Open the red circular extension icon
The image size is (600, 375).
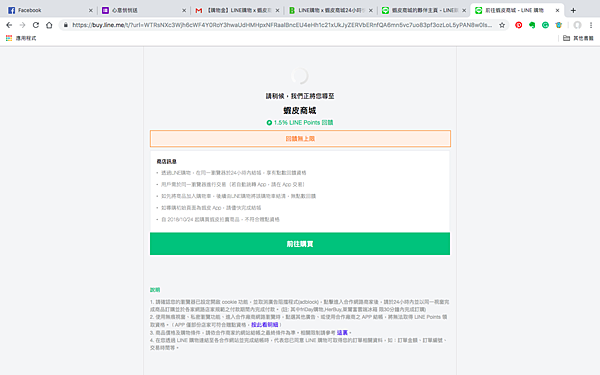(518, 25)
